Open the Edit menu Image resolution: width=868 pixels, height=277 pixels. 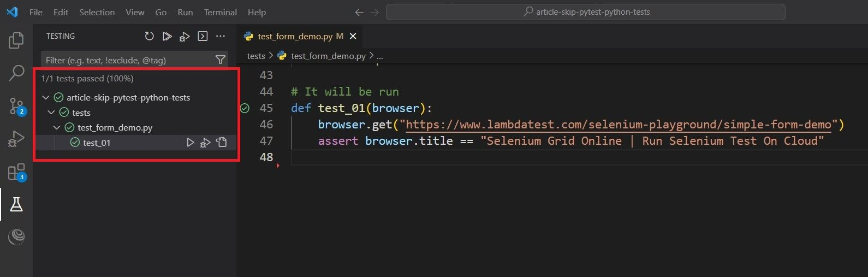tap(61, 12)
